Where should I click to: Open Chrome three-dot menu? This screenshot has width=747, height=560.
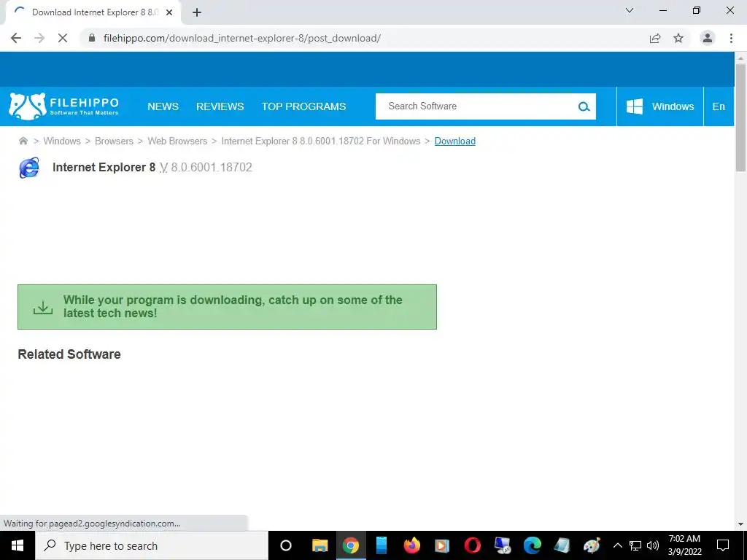click(731, 38)
